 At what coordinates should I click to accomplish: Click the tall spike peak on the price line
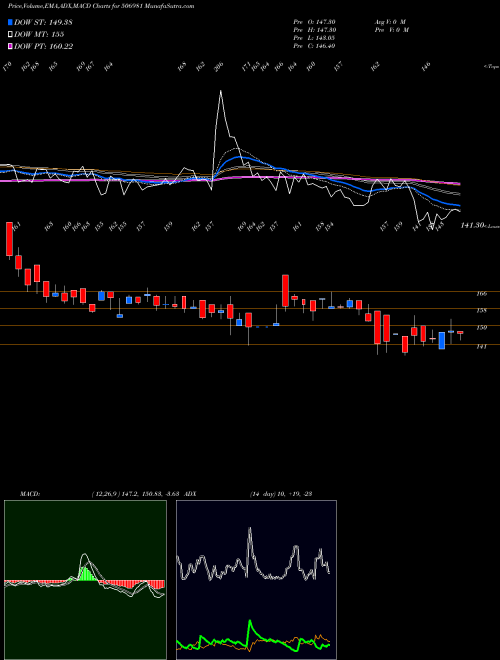point(221,91)
